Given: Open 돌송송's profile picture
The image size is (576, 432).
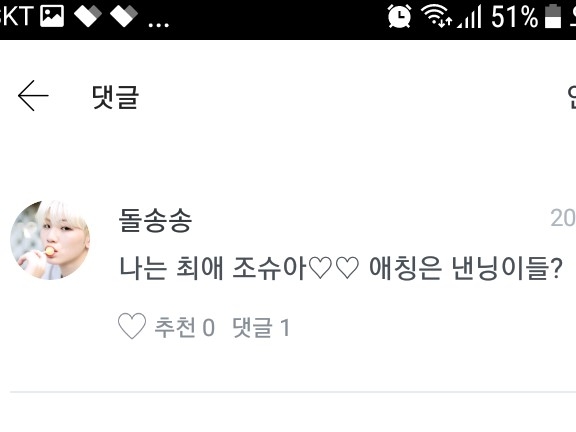Looking at the screenshot, I should tap(50, 240).
